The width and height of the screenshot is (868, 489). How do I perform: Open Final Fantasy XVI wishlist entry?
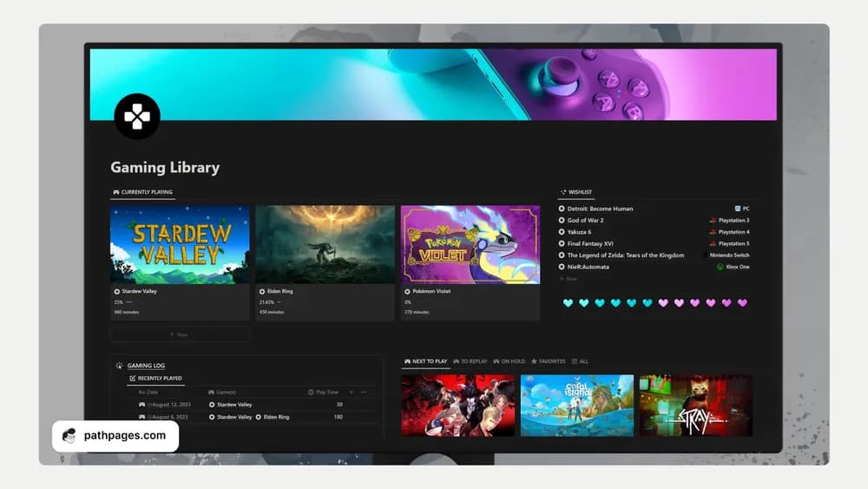click(x=590, y=244)
